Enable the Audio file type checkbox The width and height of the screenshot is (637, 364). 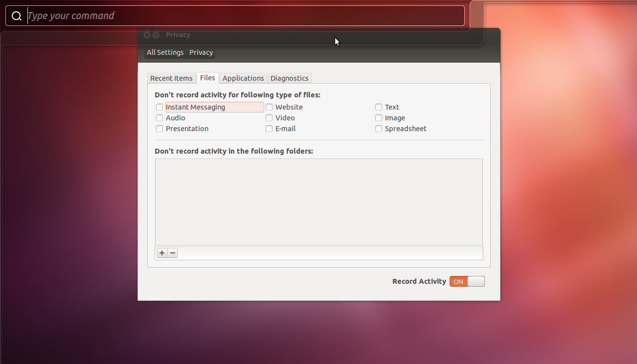pos(159,118)
